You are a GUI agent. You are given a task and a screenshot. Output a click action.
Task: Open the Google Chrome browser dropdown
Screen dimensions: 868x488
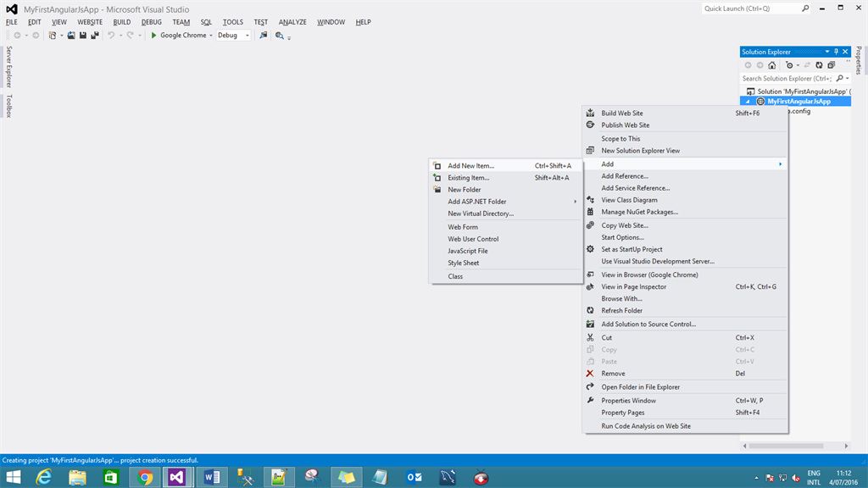point(211,36)
